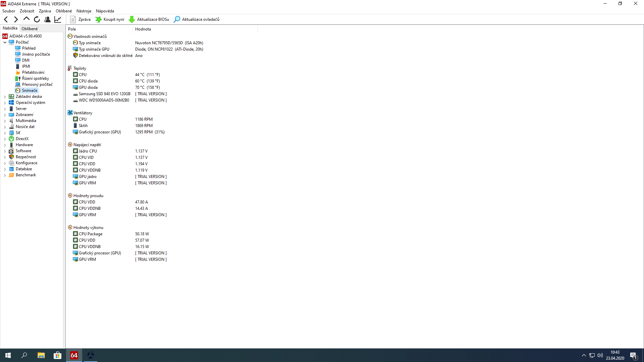
Task: Click Aktualizace ovladačů magnifier button
Action: point(196,19)
